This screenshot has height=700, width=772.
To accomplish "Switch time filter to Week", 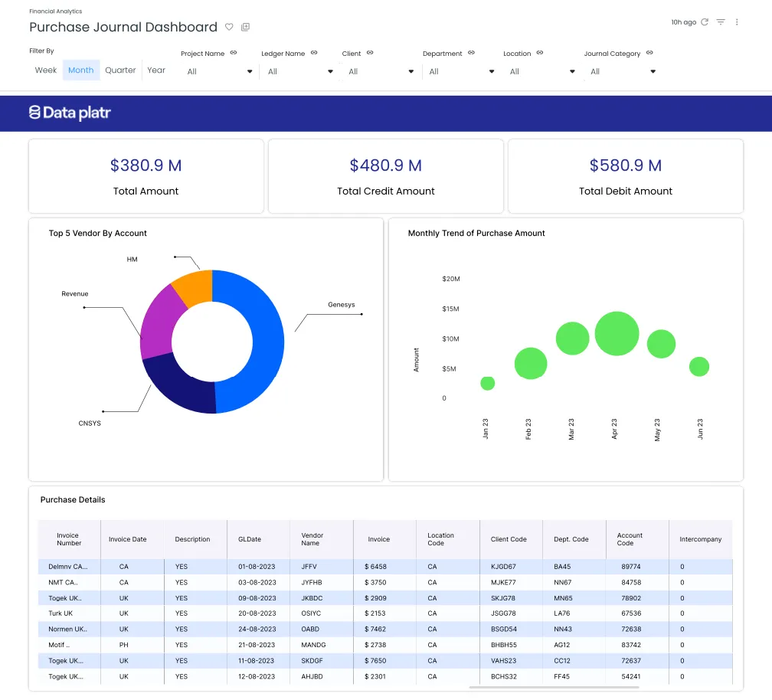I will pos(46,70).
